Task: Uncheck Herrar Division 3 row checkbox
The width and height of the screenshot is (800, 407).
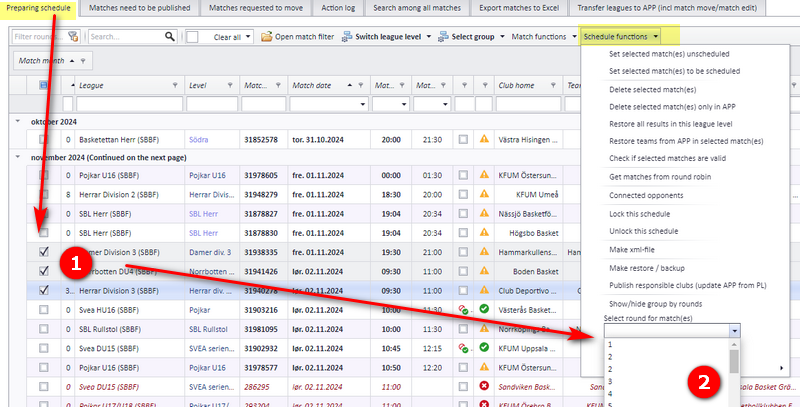Action: [44, 291]
